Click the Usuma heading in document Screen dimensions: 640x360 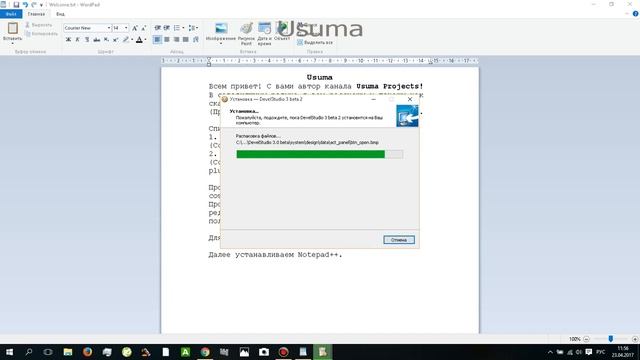coord(320,77)
